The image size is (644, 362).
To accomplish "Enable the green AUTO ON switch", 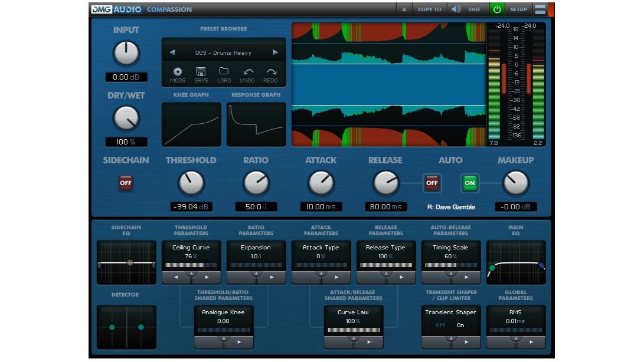I will [469, 183].
